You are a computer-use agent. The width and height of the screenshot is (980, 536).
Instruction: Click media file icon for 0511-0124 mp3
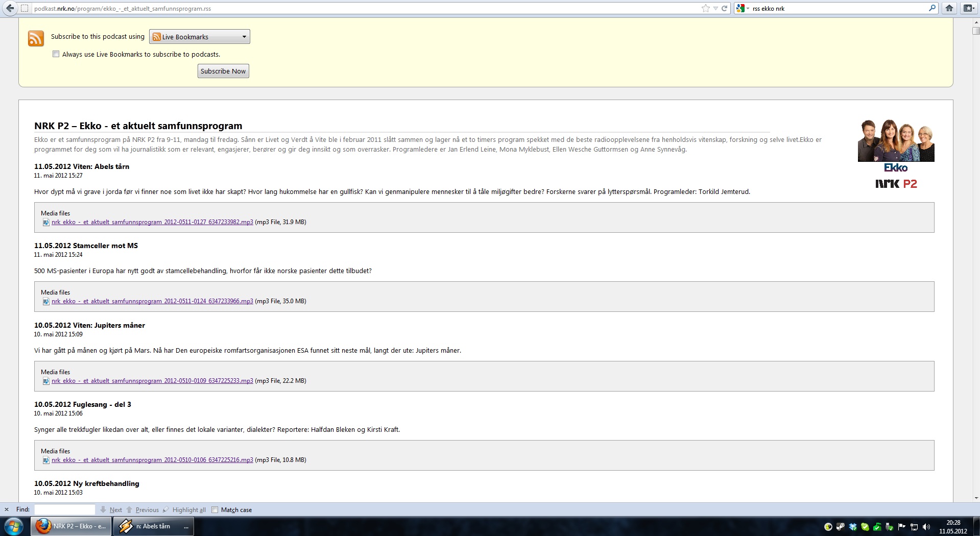pos(46,301)
